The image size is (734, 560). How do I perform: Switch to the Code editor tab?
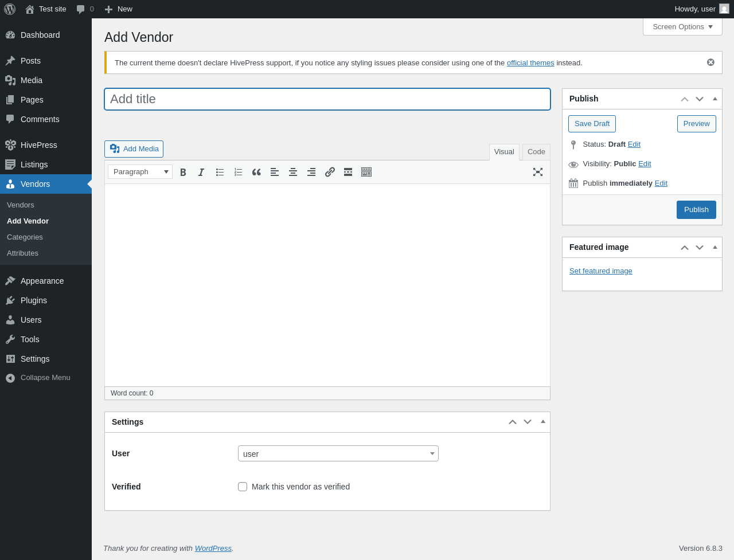(536, 152)
